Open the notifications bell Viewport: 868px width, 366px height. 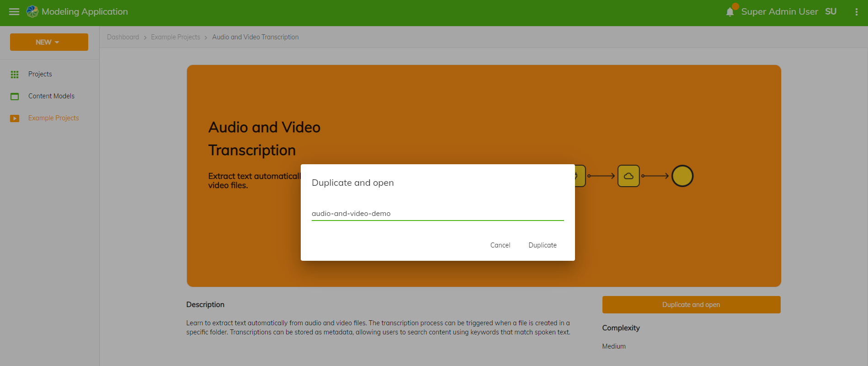[730, 12]
